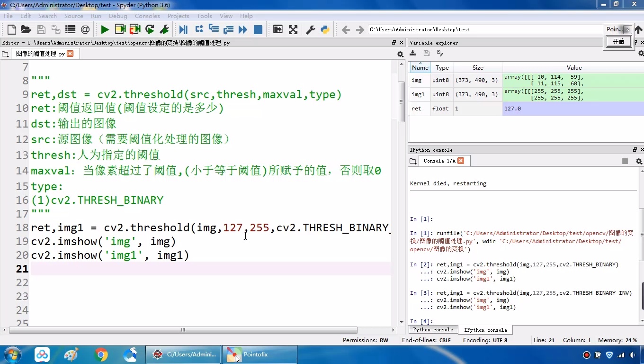The image size is (644, 364).
Task: Toggle fullscreen mode
Action: pyautogui.click(x=294, y=29)
